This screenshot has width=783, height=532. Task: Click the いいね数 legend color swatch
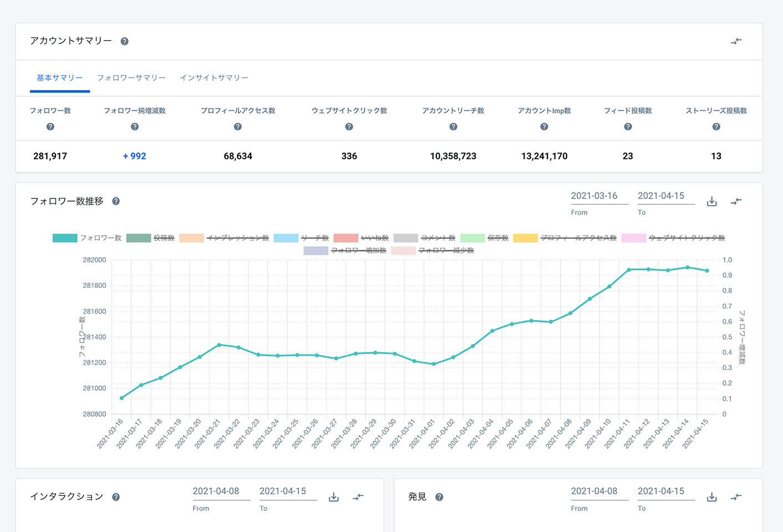coord(345,238)
